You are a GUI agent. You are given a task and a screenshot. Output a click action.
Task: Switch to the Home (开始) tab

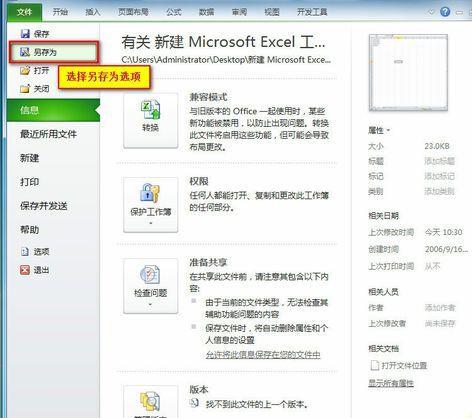click(x=60, y=12)
